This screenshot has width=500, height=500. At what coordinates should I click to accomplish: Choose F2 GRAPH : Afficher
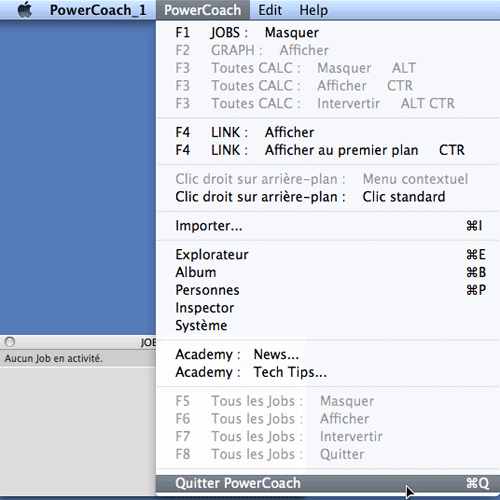click(x=328, y=50)
